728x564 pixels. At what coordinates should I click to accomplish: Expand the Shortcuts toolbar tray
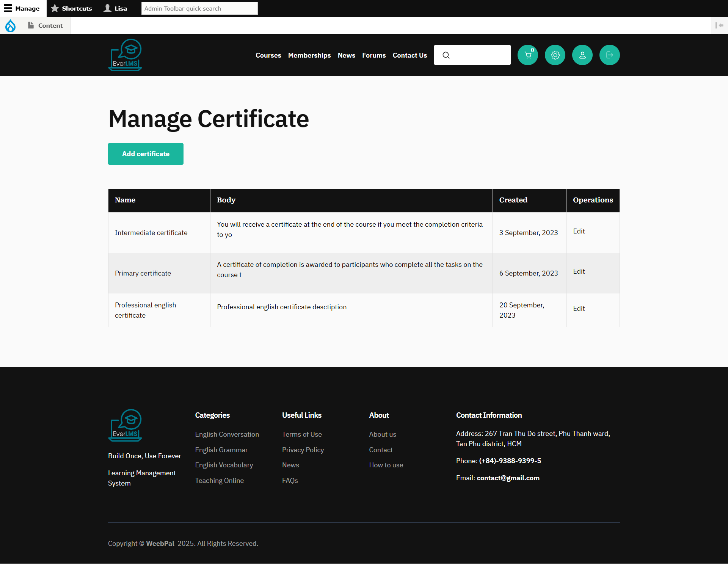[x=72, y=8]
